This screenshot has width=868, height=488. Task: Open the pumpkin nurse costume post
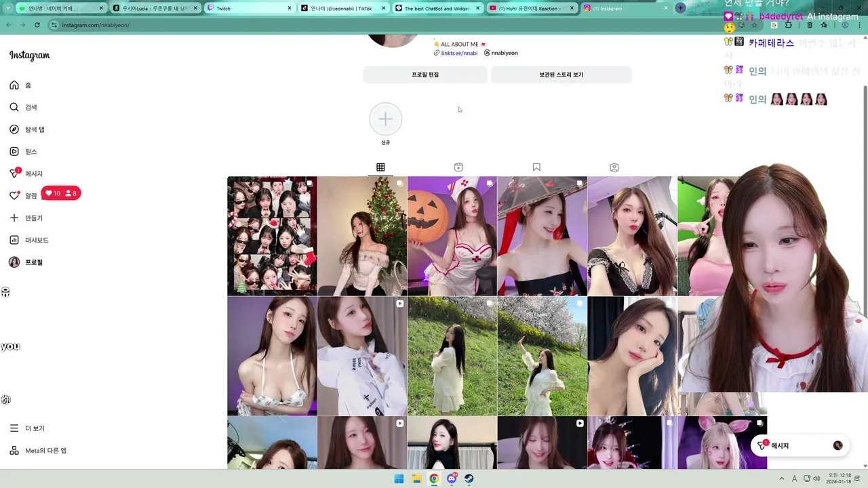[452, 236]
